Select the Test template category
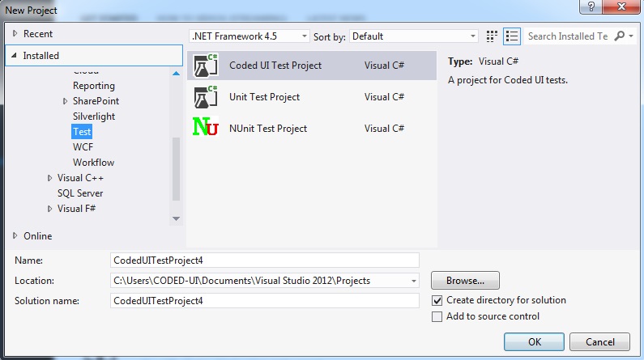 82,132
